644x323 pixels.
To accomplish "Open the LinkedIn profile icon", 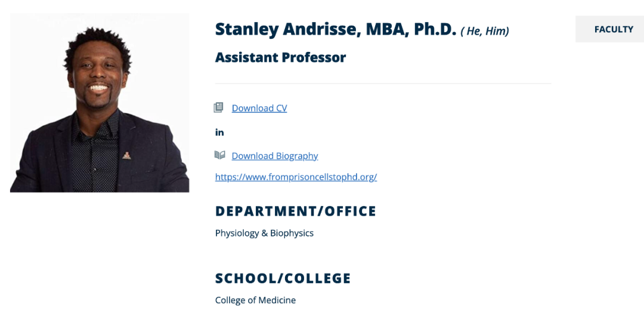I will (x=219, y=133).
